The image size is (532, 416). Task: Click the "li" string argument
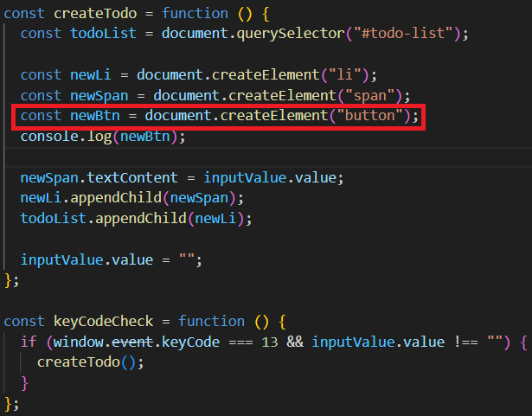344,74
